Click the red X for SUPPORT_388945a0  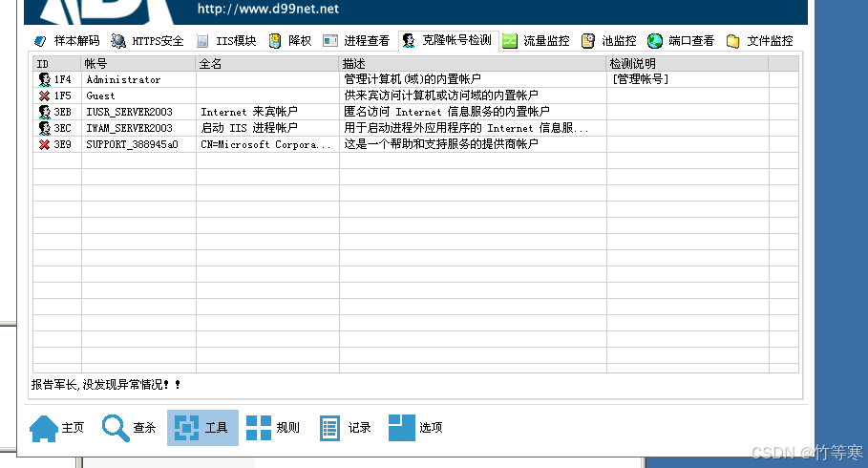(x=44, y=144)
